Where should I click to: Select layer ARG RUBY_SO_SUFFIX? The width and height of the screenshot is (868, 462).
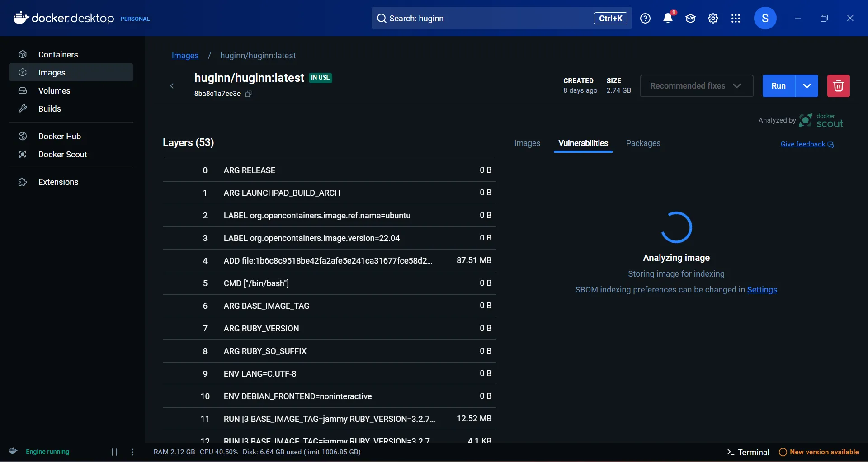(x=329, y=351)
